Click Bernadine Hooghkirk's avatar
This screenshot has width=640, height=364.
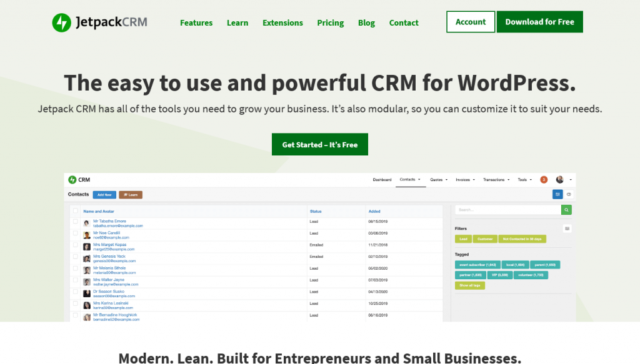[86, 317]
